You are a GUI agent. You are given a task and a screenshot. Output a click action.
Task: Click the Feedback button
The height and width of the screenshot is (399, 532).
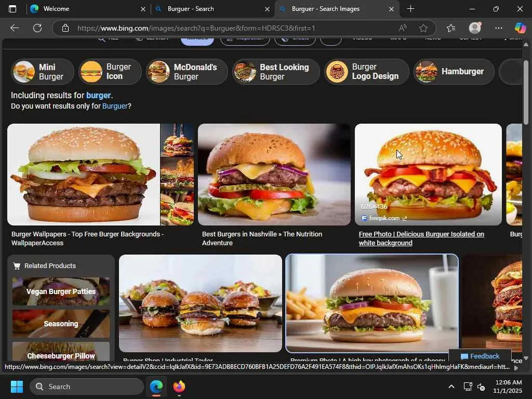point(480,356)
